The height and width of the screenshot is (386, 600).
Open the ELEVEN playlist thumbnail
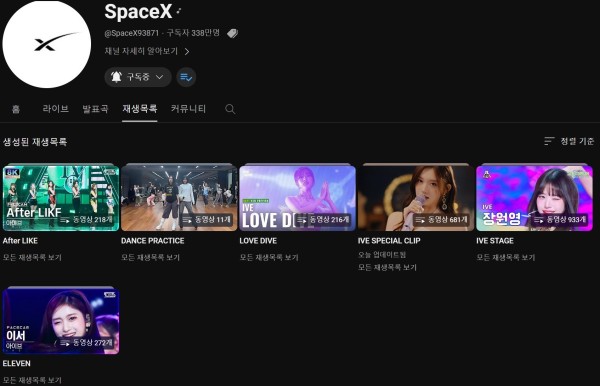click(61, 321)
